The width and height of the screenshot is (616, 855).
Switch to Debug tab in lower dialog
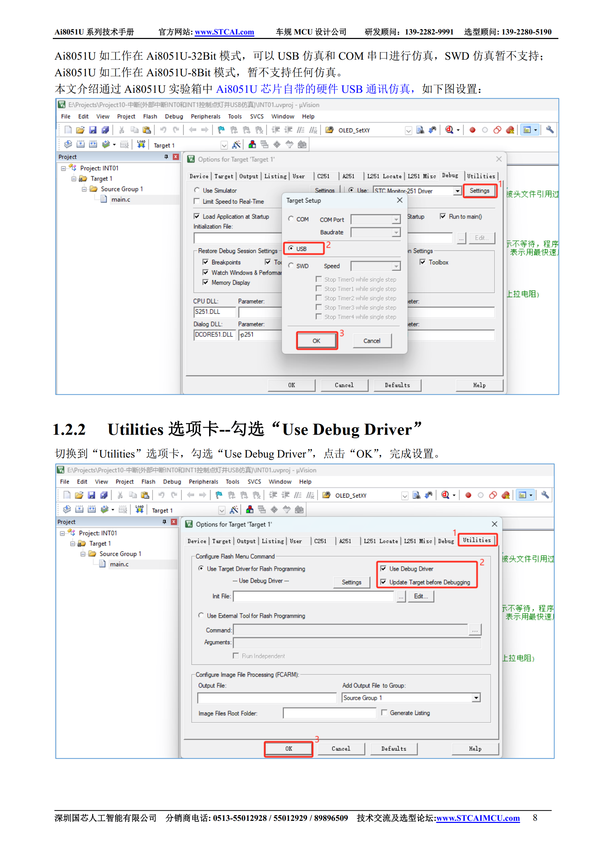pyautogui.click(x=446, y=541)
